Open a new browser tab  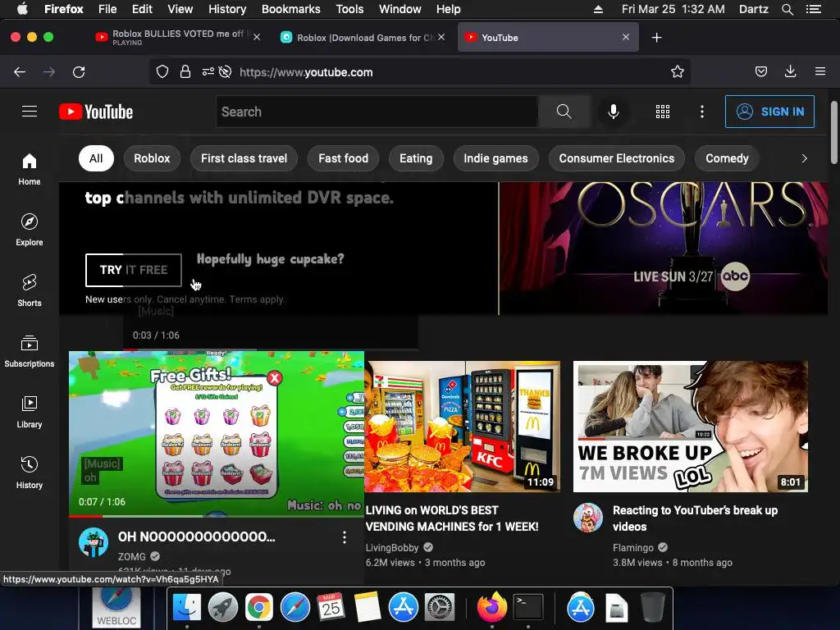click(656, 38)
